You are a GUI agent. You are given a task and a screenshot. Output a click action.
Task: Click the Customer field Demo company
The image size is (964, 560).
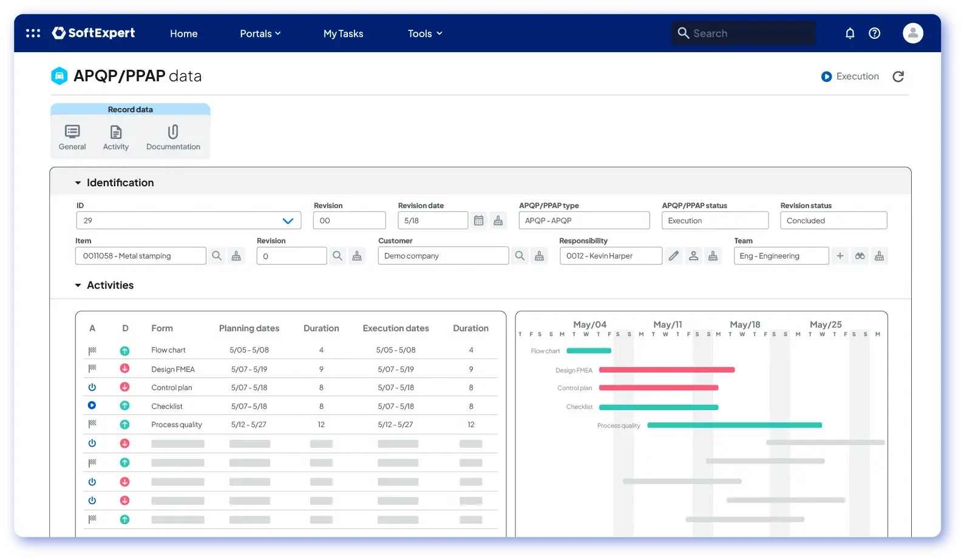tap(443, 255)
